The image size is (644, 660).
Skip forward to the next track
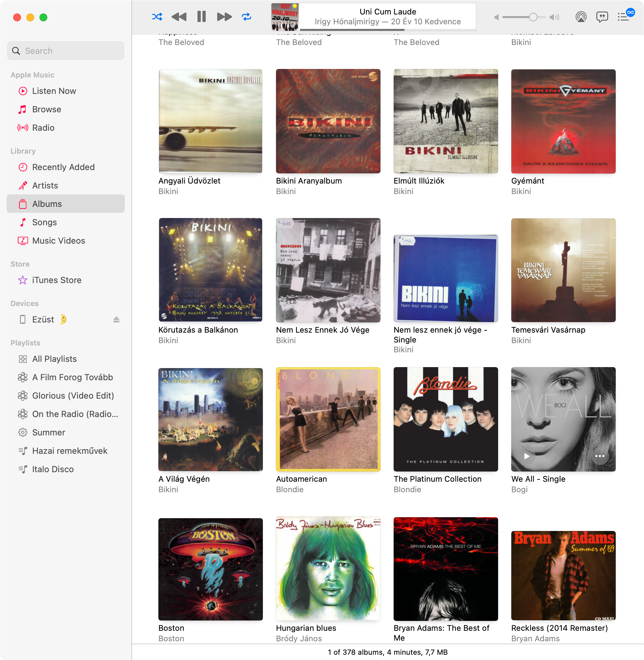224,16
